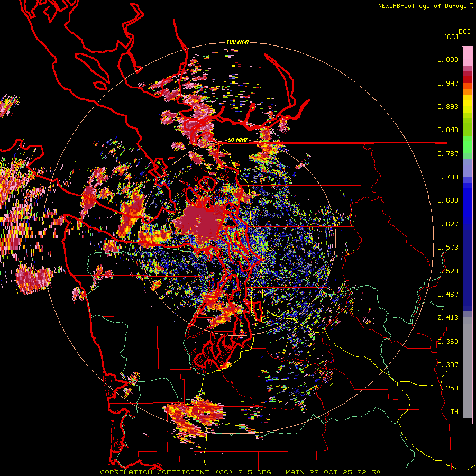476x476 pixels.
Task: Select the 0.733 scale value
Action: [x=448, y=177]
